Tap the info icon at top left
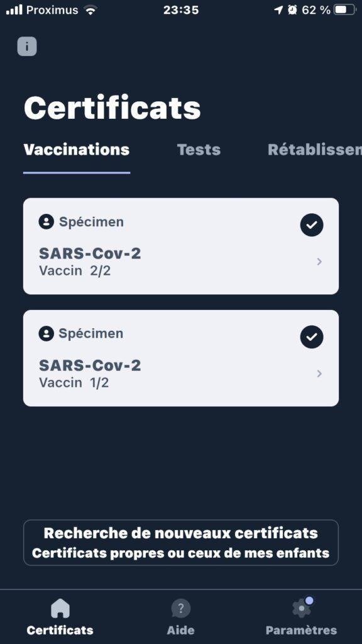 coord(27,47)
